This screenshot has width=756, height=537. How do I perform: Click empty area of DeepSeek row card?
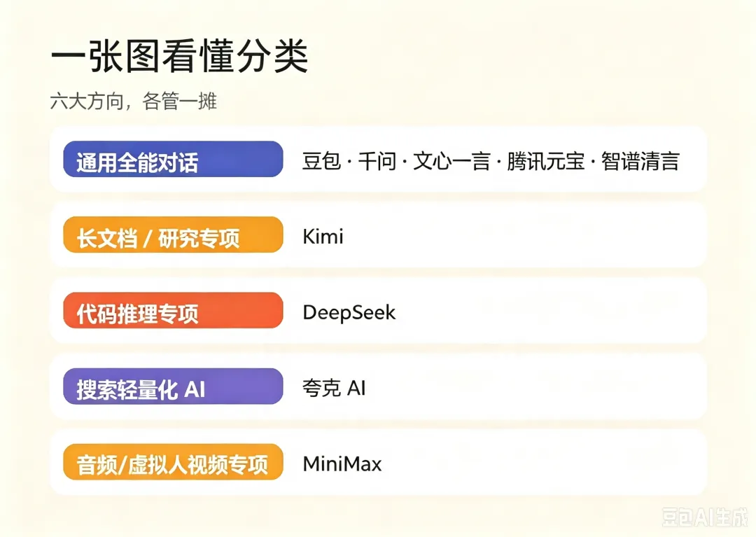(x=549, y=310)
